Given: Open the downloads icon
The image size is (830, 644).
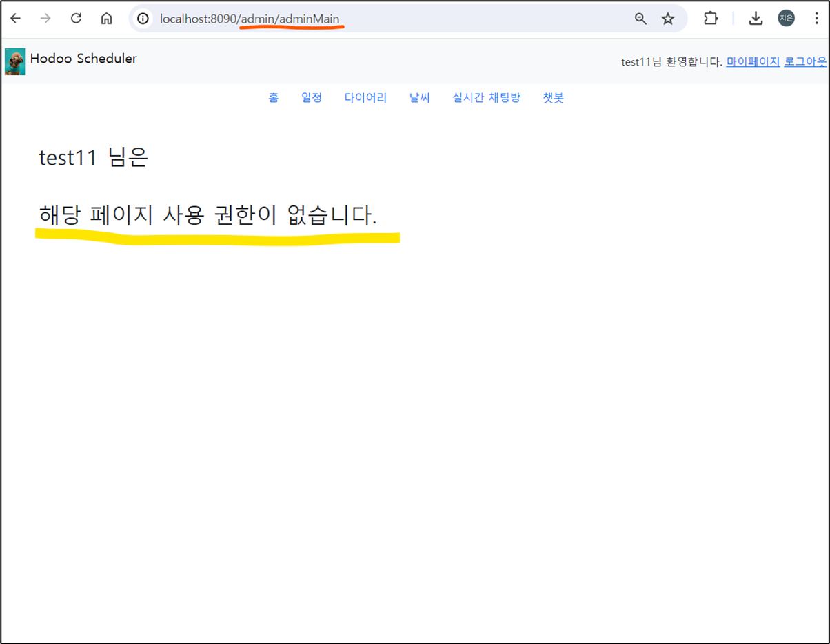Looking at the screenshot, I should pyautogui.click(x=756, y=19).
